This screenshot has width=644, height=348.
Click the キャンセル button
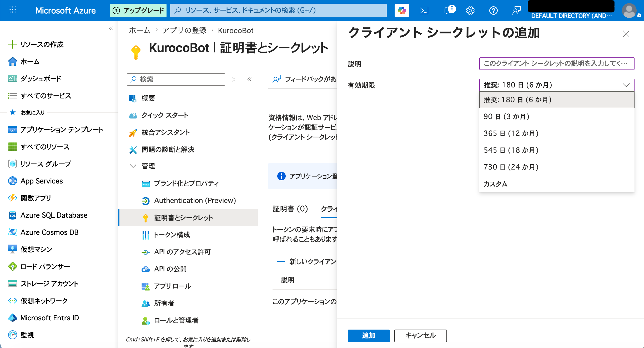420,336
